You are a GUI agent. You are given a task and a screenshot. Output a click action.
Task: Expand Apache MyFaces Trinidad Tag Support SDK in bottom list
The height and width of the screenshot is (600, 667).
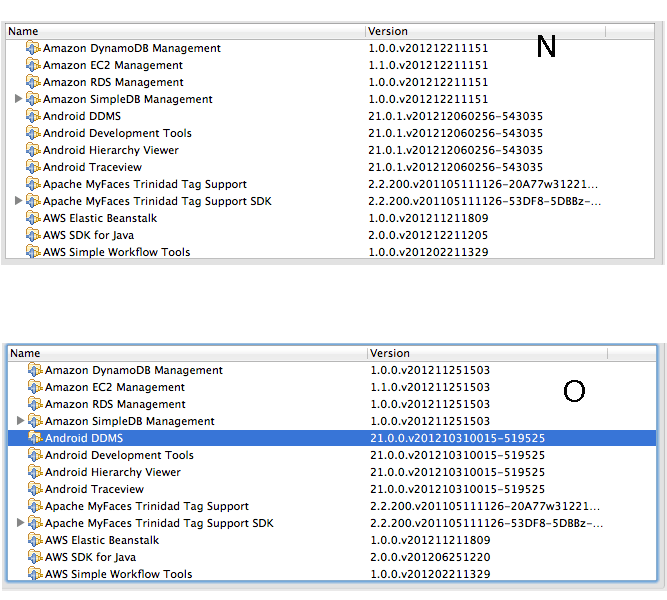pos(20,523)
